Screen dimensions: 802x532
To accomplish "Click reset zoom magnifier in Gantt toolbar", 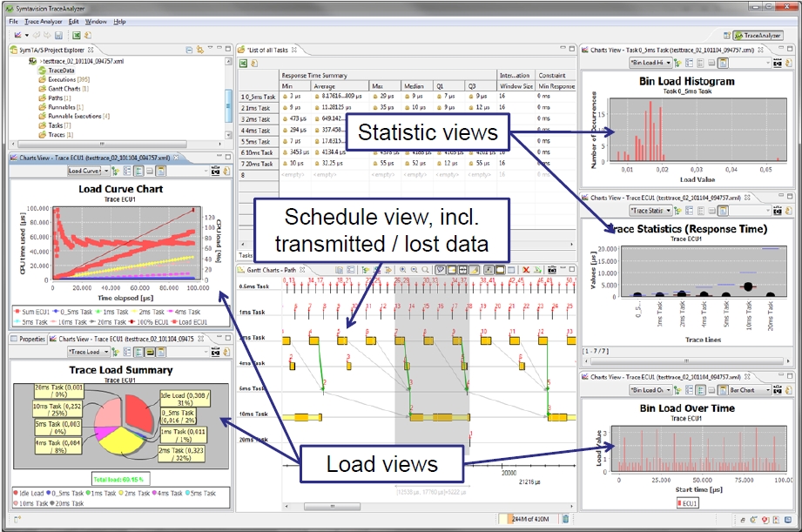I will 426,270.
